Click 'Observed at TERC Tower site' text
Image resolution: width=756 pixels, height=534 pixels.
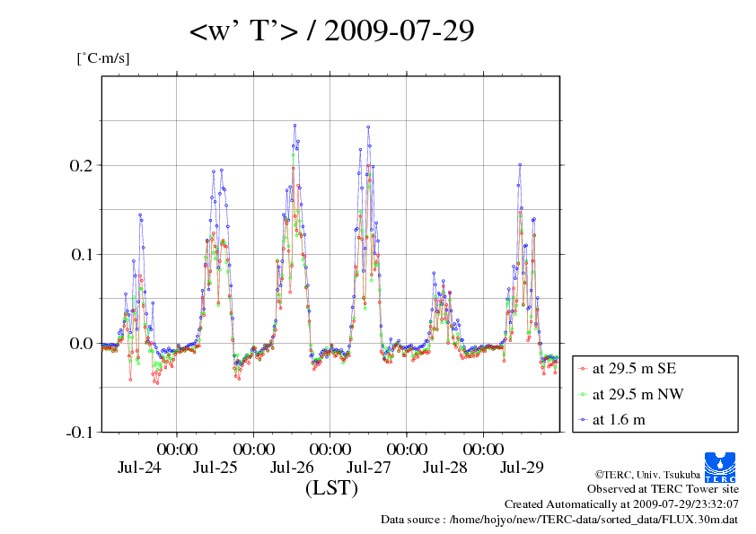tap(663, 489)
